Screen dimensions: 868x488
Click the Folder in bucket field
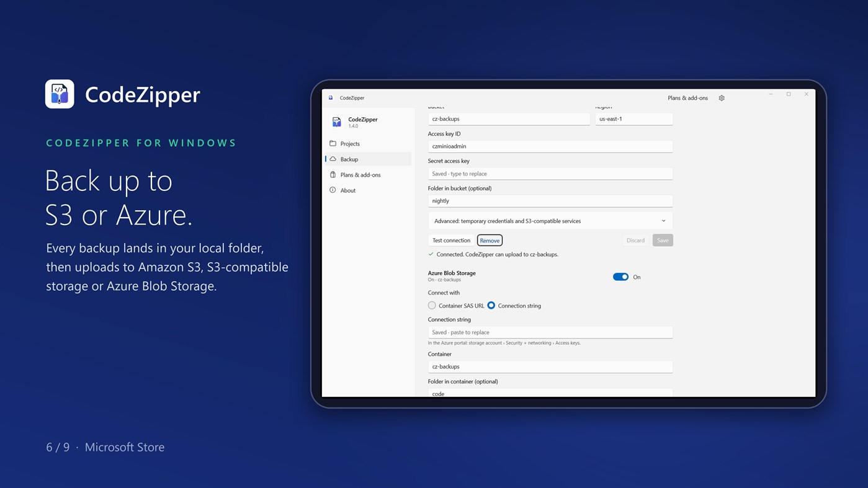[550, 201]
